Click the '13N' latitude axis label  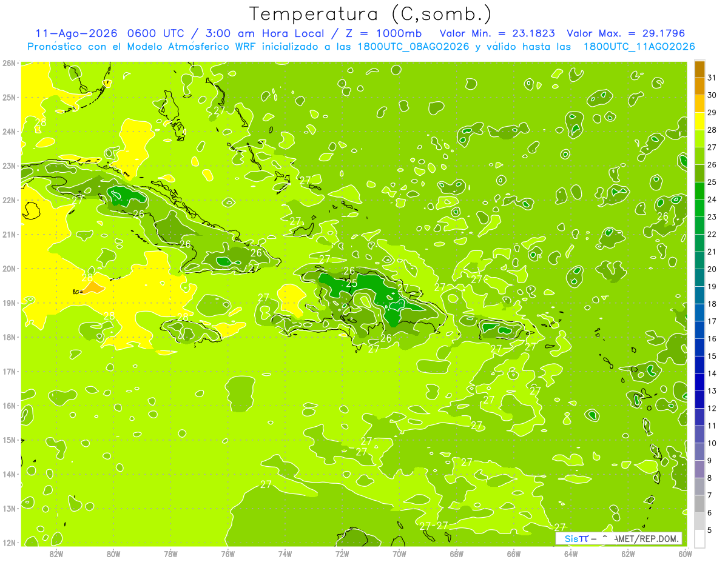(x=8, y=509)
